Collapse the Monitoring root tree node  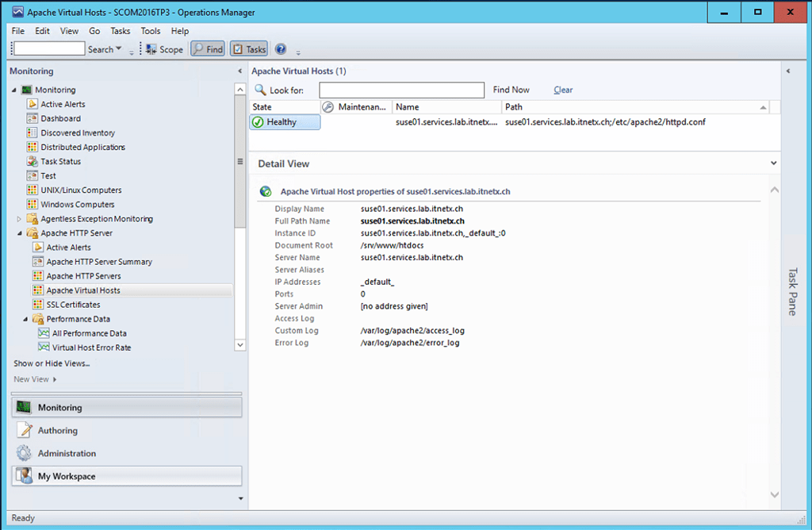coord(14,90)
